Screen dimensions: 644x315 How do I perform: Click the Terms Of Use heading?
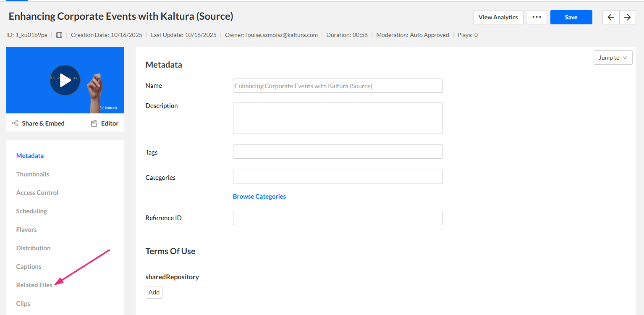coord(170,251)
